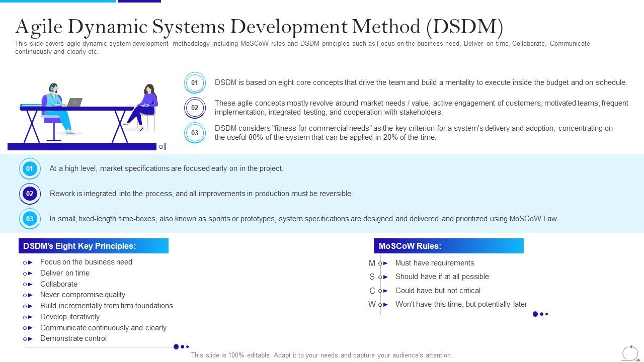Click the 03 circle next to MoSCoW Law sentence
Viewport: 644px width, 362px height.
tap(30, 219)
